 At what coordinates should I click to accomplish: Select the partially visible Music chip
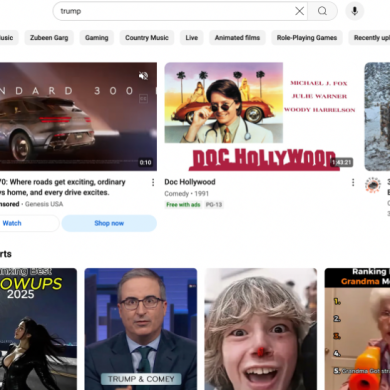click(9, 38)
